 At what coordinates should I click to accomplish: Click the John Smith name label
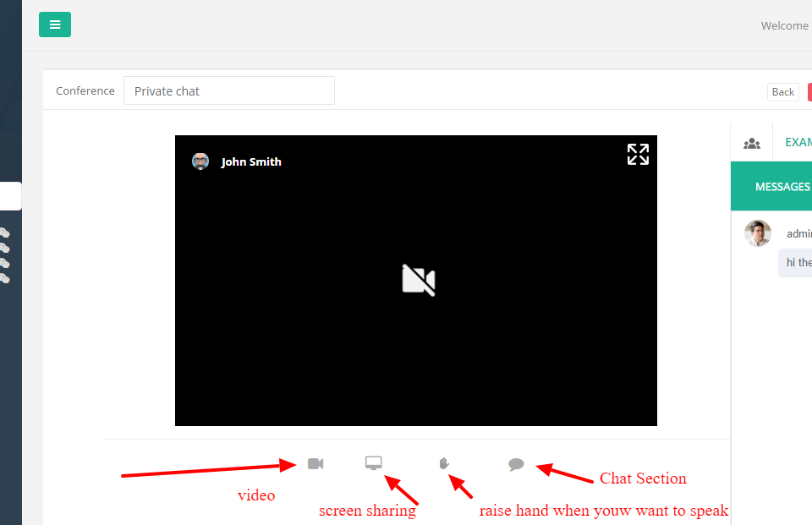click(251, 162)
